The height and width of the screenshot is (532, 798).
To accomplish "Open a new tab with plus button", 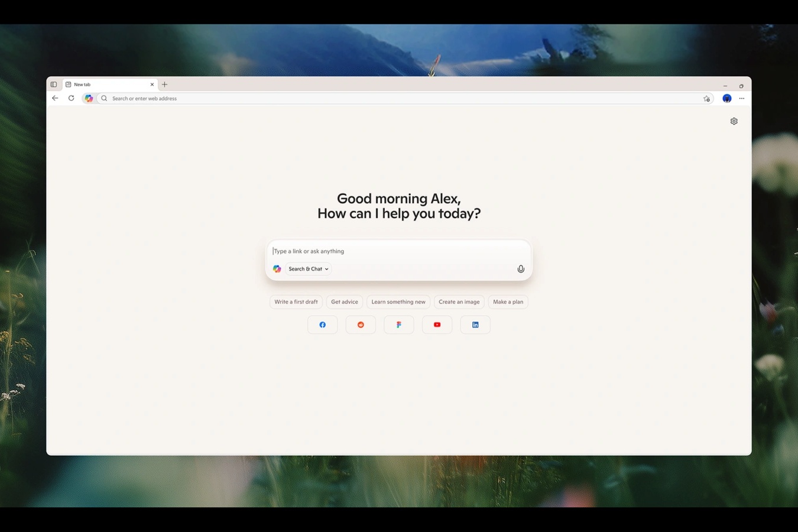I will pos(165,85).
